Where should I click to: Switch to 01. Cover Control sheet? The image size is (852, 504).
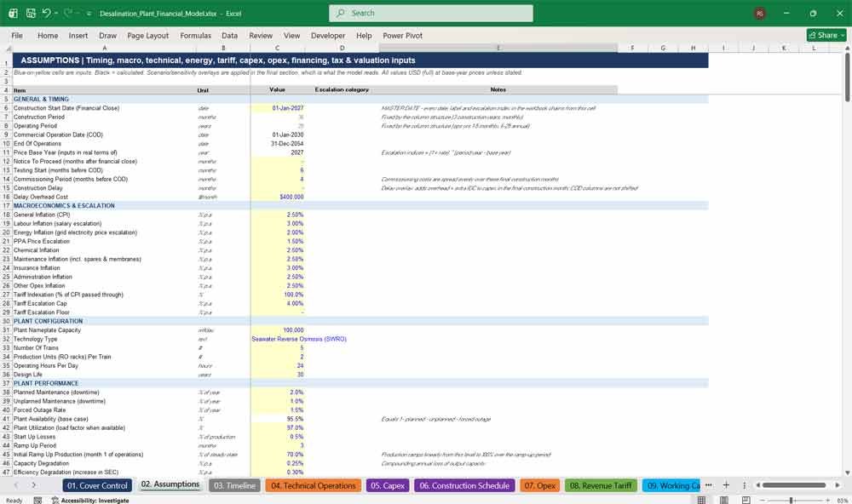click(x=97, y=485)
